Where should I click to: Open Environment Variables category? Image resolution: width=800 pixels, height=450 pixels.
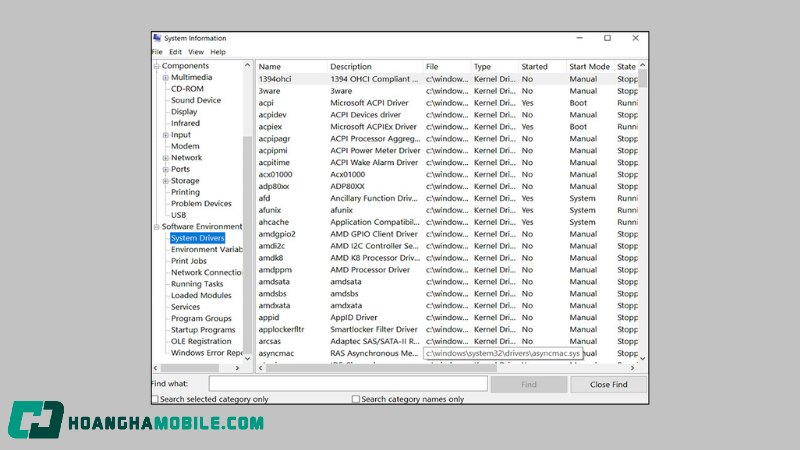(x=207, y=249)
